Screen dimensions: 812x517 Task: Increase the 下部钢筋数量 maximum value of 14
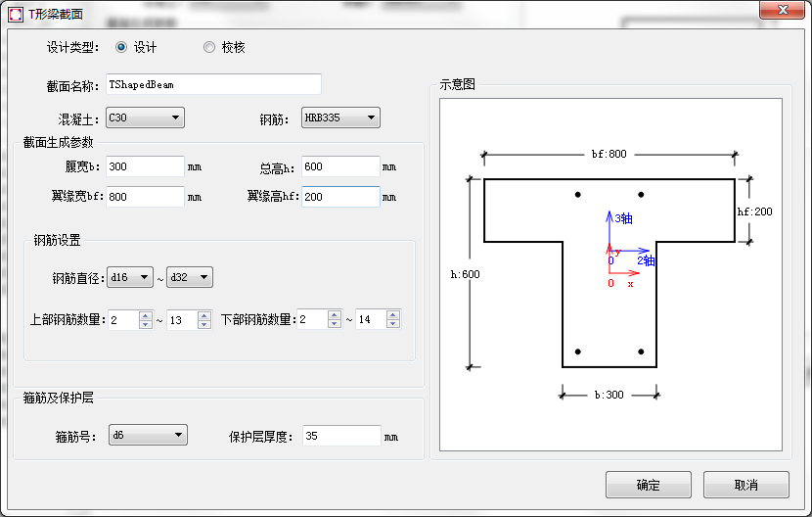click(393, 315)
